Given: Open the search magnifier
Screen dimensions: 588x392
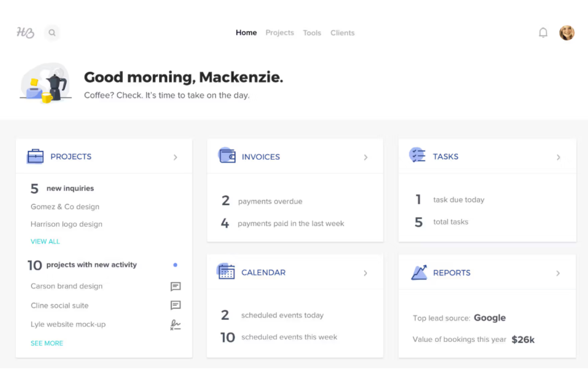Looking at the screenshot, I should [x=52, y=33].
